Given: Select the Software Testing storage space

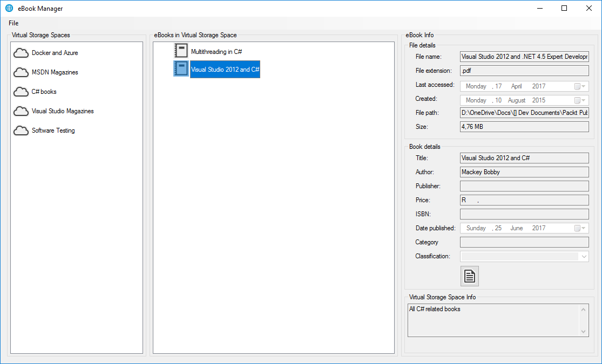Looking at the screenshot, I should [53, 131].
